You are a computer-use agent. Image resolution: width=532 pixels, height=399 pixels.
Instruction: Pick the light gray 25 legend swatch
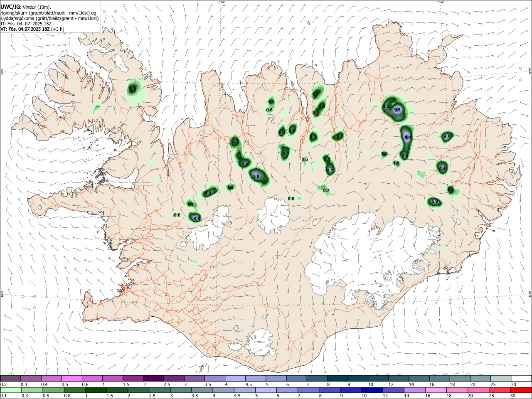click(x=501, y=378)
